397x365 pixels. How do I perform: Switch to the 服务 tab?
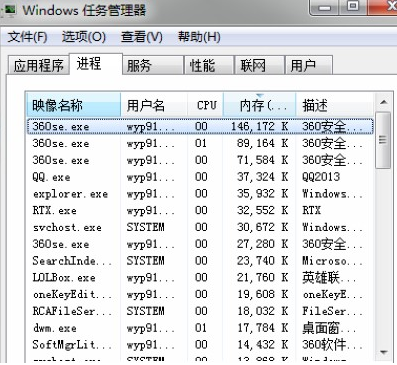(x=153, y=65)
